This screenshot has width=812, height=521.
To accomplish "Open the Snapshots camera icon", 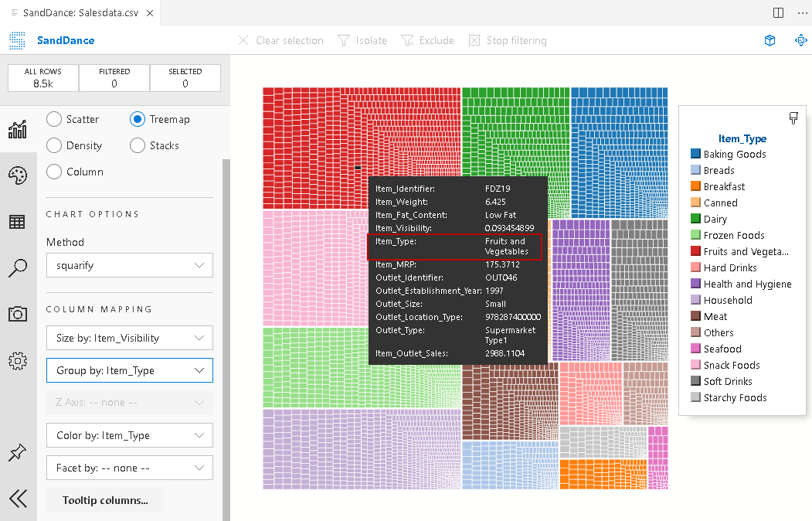I will pos(17,314).
